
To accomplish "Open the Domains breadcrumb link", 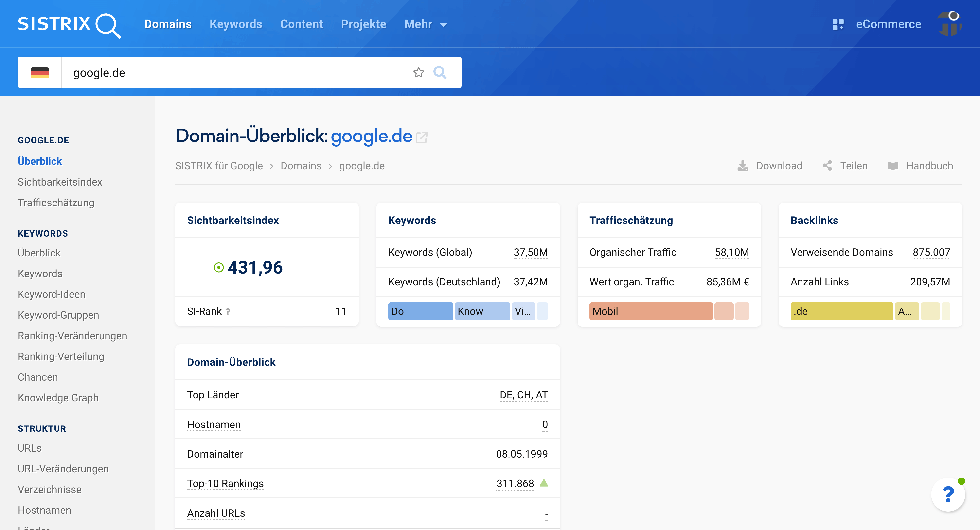I will [x=301, y=165].
